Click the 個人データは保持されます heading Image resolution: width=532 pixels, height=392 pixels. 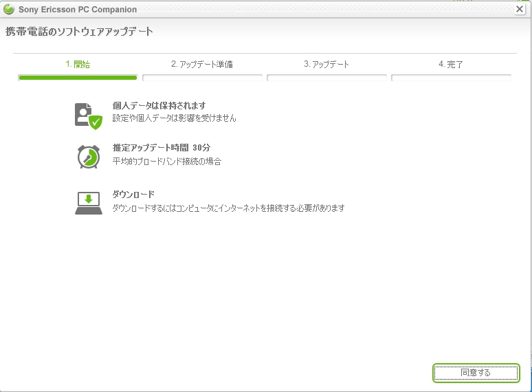tap(159, 106)
